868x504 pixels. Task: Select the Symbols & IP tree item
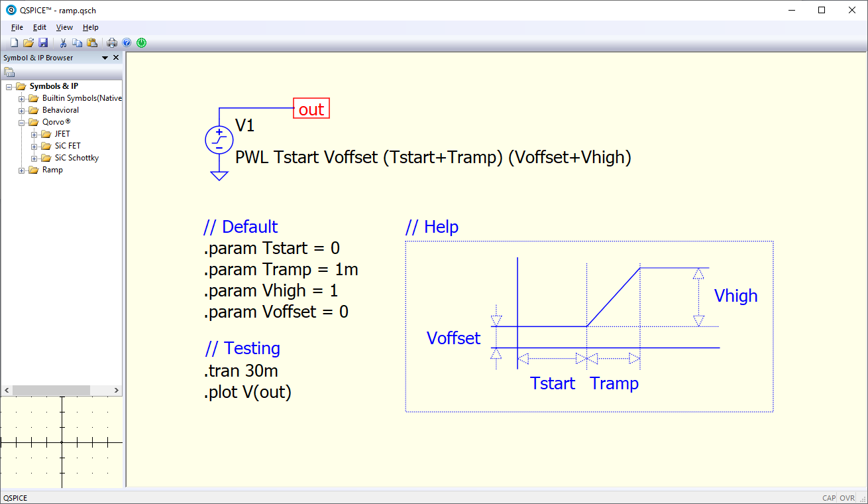[x=54, y=86]
